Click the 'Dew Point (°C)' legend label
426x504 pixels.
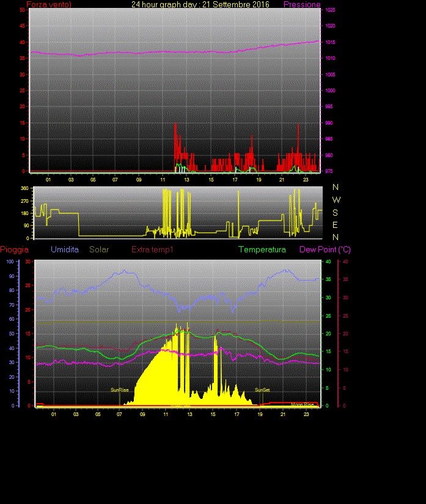pos(325,250)
